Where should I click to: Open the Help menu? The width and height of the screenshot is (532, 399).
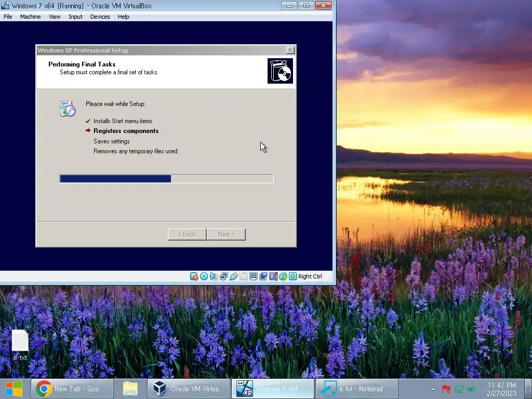tap(124, 17)
